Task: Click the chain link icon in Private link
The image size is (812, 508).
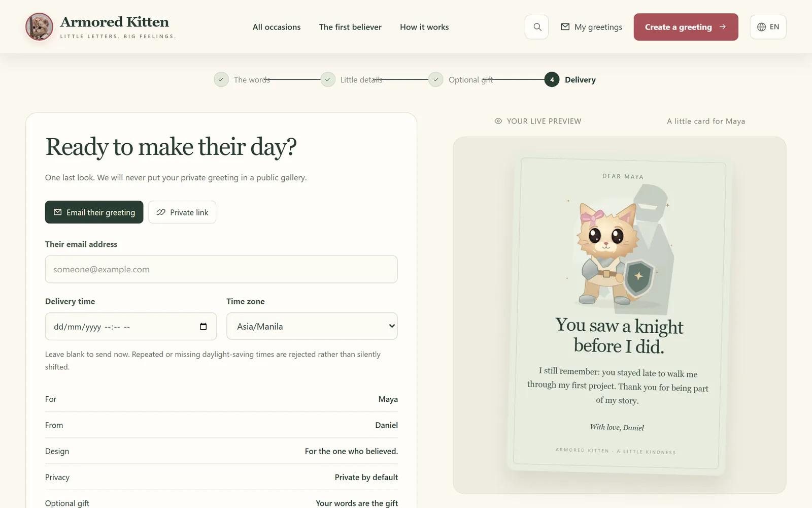Action: 161,212
